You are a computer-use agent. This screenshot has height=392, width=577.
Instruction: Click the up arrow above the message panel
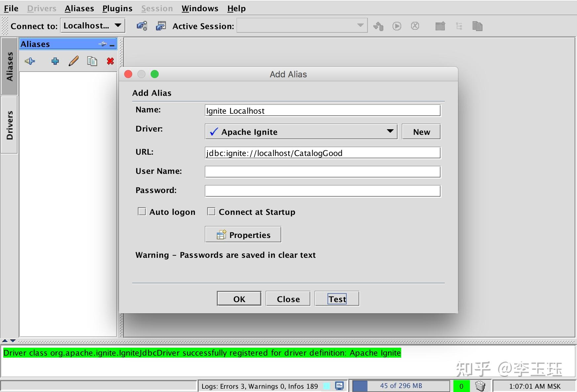pos(5,341)
